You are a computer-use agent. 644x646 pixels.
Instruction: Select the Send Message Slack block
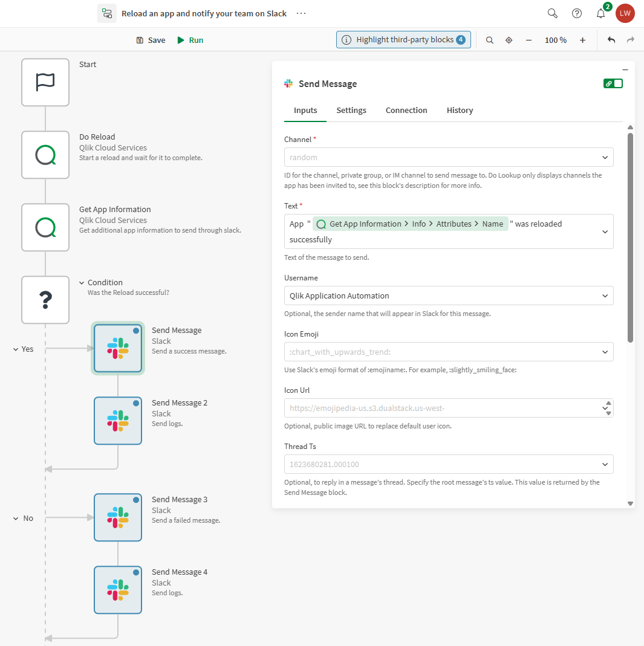tap(118, 348)
